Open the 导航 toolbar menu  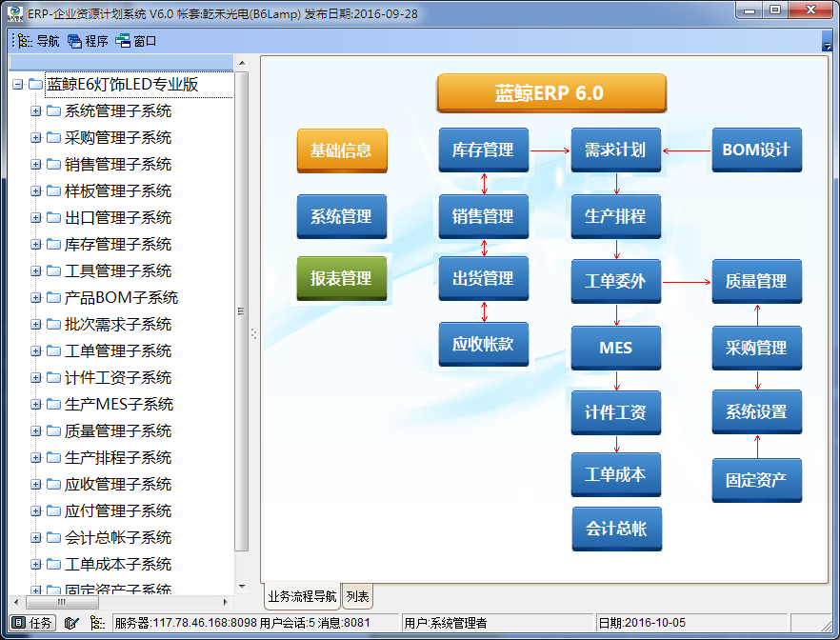[x=38, y=41]
